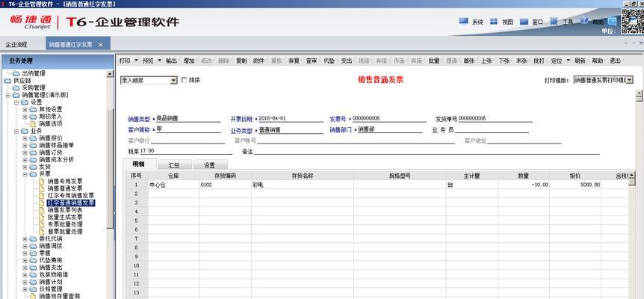This screenshot has height=299, width=644.
Task: Click the blue message icon next to 帮助
Action: tap(613, 21)
